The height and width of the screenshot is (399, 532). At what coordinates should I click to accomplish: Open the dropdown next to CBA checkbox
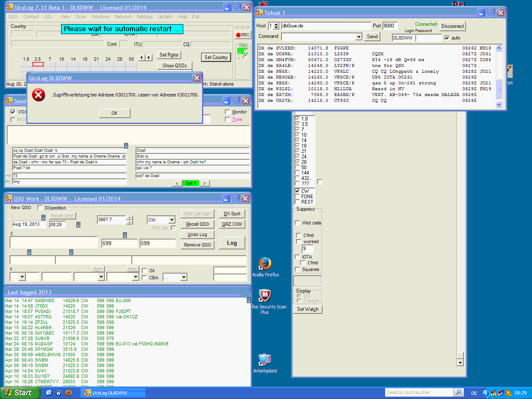pyautogui.click(x=184, y=277)
